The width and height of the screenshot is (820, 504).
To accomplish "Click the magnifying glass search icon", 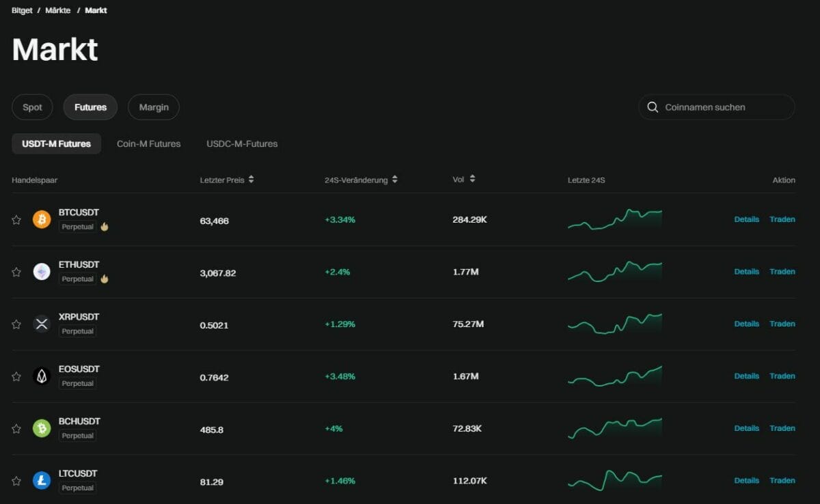I will pos(653,107).
